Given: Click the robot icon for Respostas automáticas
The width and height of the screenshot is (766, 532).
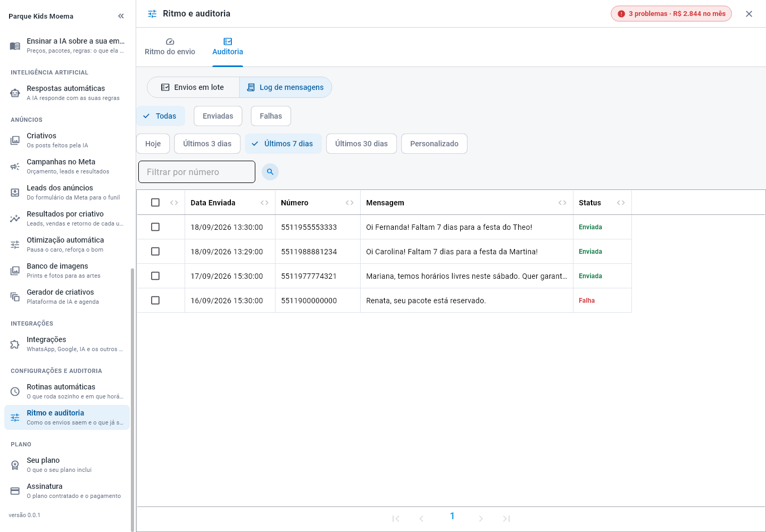Looking at the screenshot, I should [15, 93].
